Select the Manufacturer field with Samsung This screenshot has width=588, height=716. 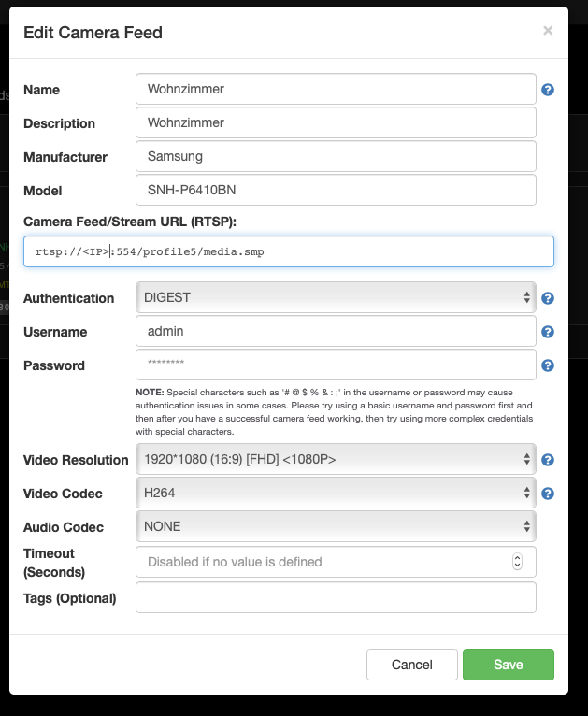click(336, 156)
